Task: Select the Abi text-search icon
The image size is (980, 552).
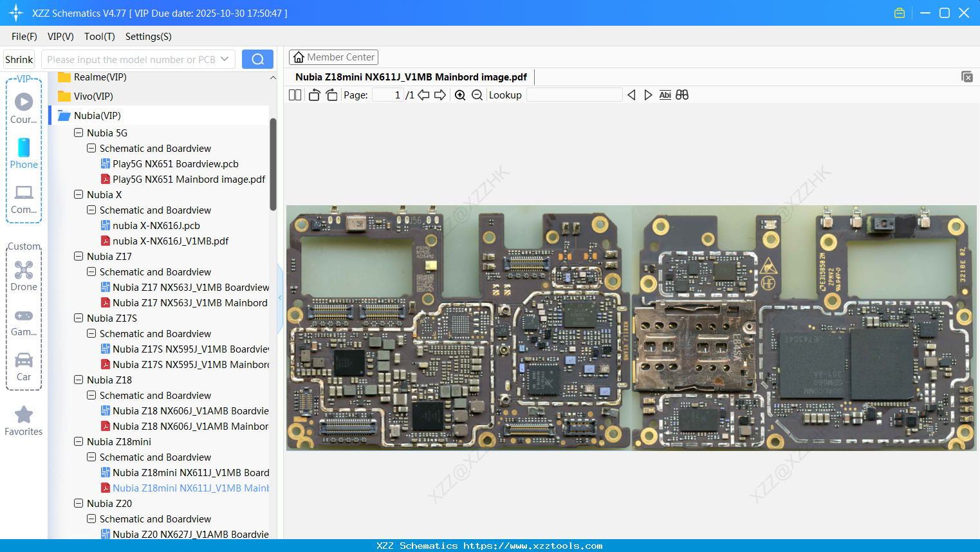Action: coord(665,95)
